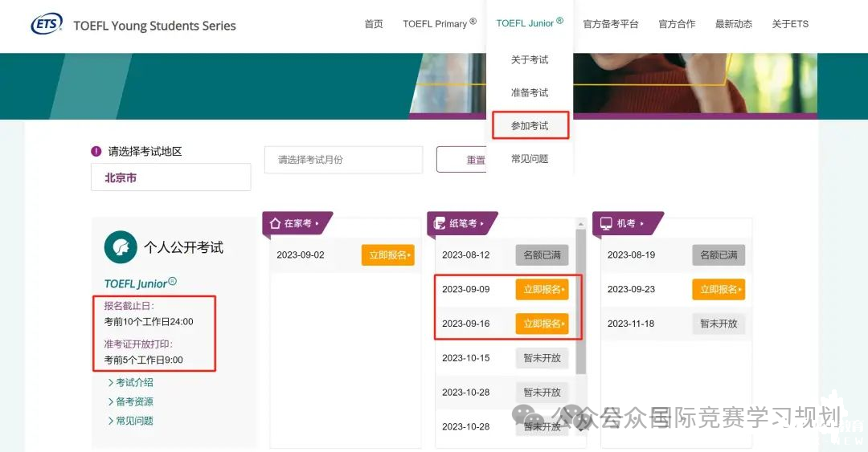The width and height of the screenshot is (868, 452).
Task: Click the 2023-10-15 date text
Action: [x=466, y=358]
